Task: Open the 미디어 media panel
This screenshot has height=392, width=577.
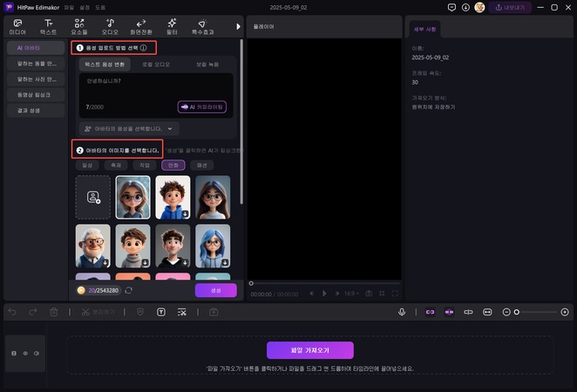Action: [17, 27]
